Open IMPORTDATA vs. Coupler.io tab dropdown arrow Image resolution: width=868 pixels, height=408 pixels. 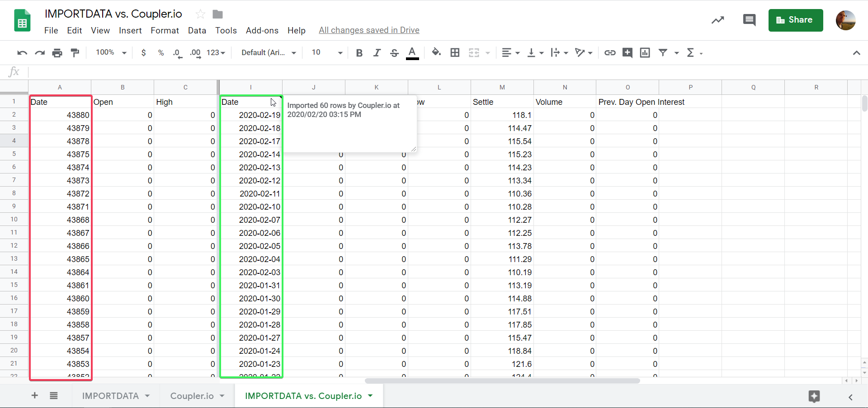(370, 396)
